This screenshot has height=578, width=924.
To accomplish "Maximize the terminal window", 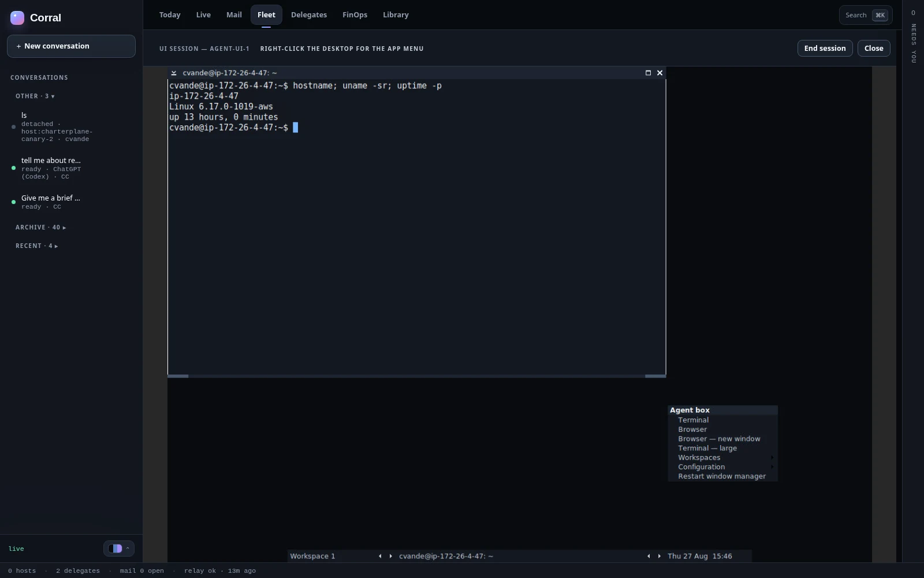I will (x=648, y=73).
